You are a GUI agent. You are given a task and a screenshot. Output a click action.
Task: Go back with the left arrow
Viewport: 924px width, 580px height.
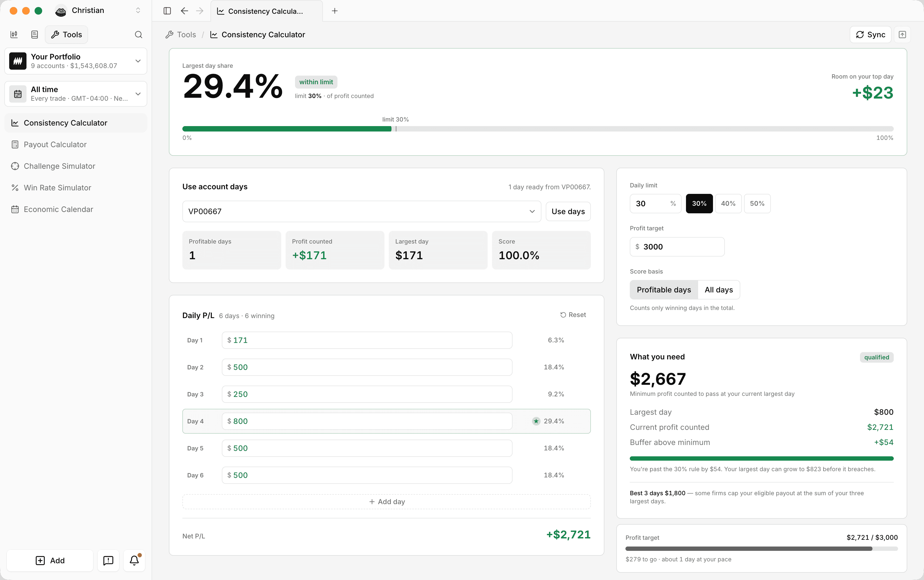point(184,11)
